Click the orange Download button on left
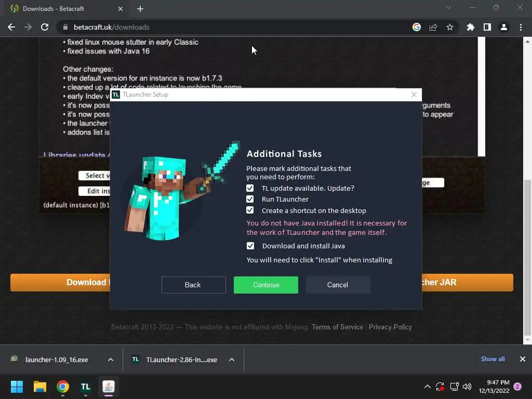This screenshot has height=399, width=532. 60,282
